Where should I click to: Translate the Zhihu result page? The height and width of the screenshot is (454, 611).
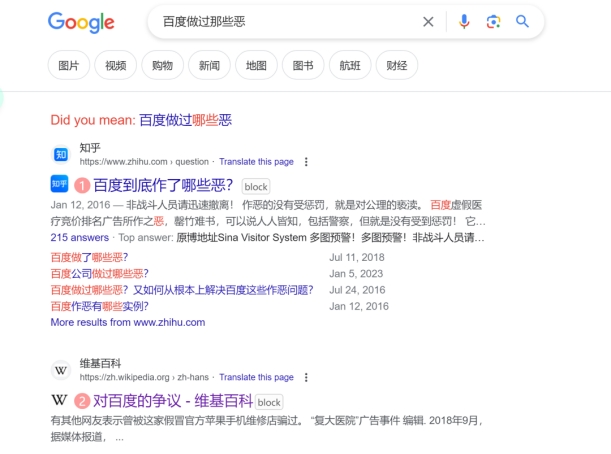256,162
